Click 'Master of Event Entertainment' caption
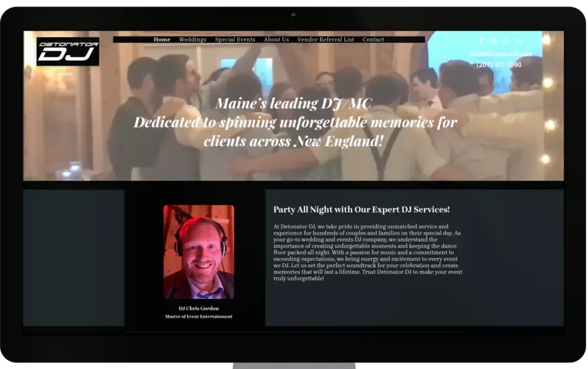The height and width of the screenshot is (369, 588). 199,317
